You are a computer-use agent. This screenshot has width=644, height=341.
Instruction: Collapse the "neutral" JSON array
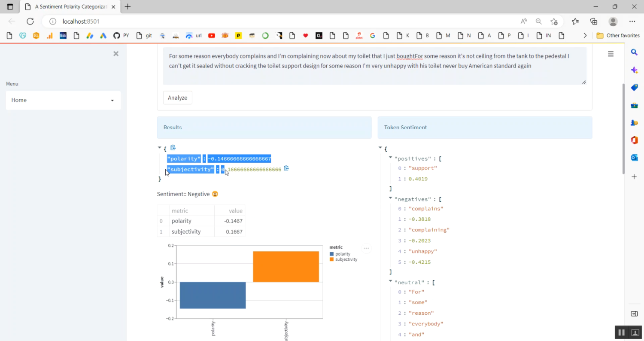pos(391,281)
